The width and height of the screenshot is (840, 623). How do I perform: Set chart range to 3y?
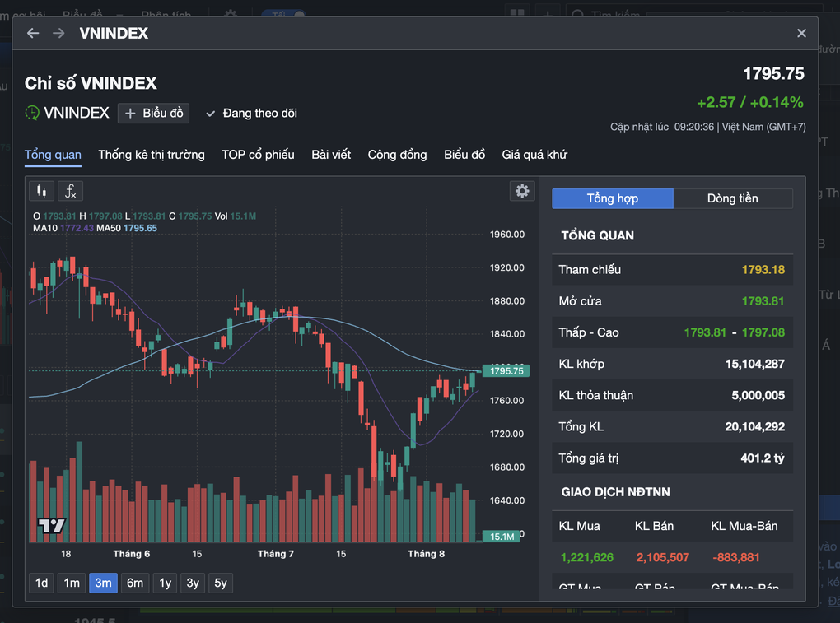click(193, 583)
